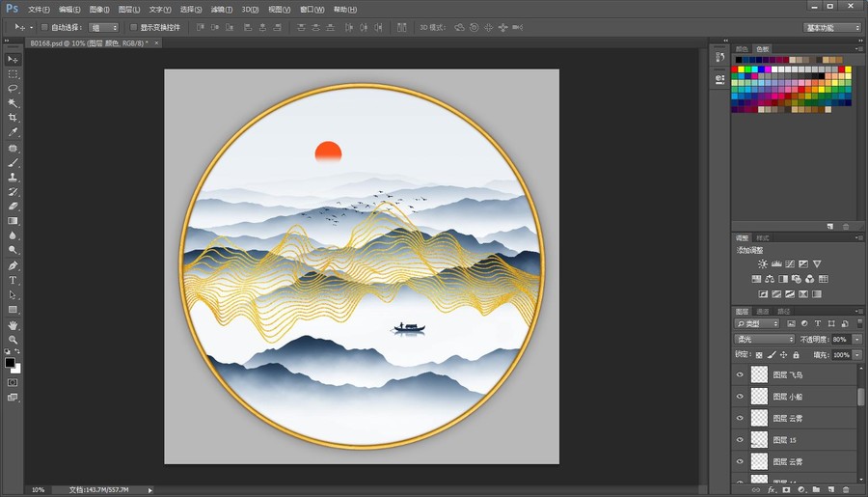Select the Hand tool
Viewport: 868px width, 497px height.
click(13, 325)
